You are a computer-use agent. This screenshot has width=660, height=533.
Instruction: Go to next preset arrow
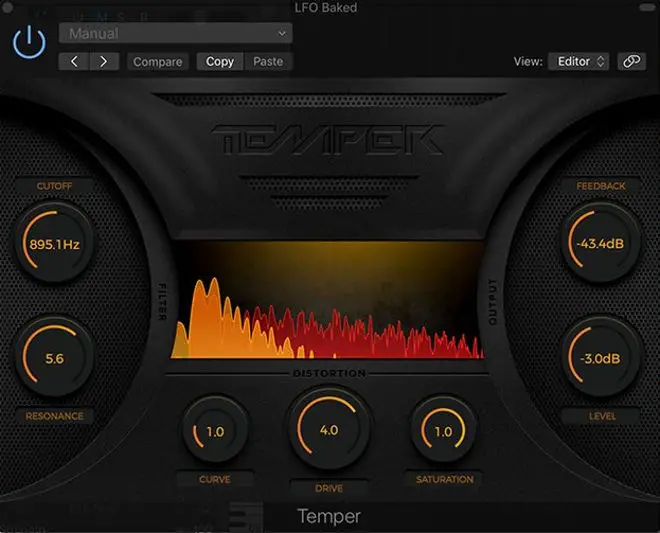(104, 62)
